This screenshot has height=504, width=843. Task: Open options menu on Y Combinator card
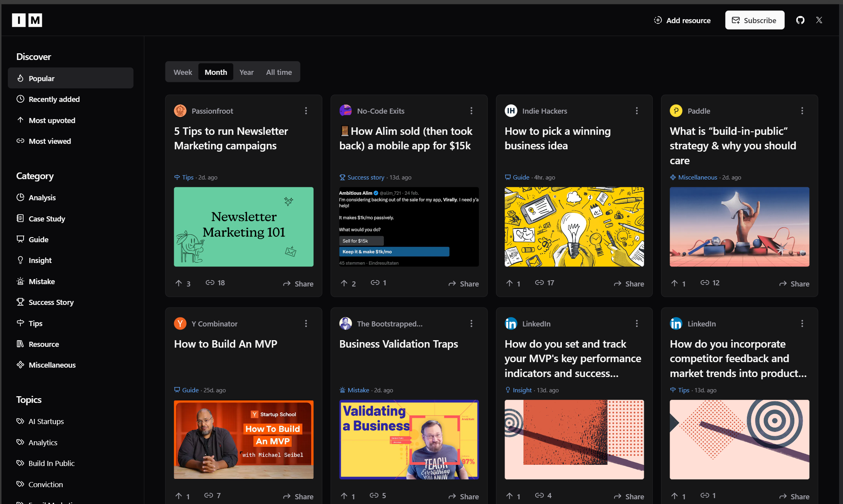tap(306, 323)
